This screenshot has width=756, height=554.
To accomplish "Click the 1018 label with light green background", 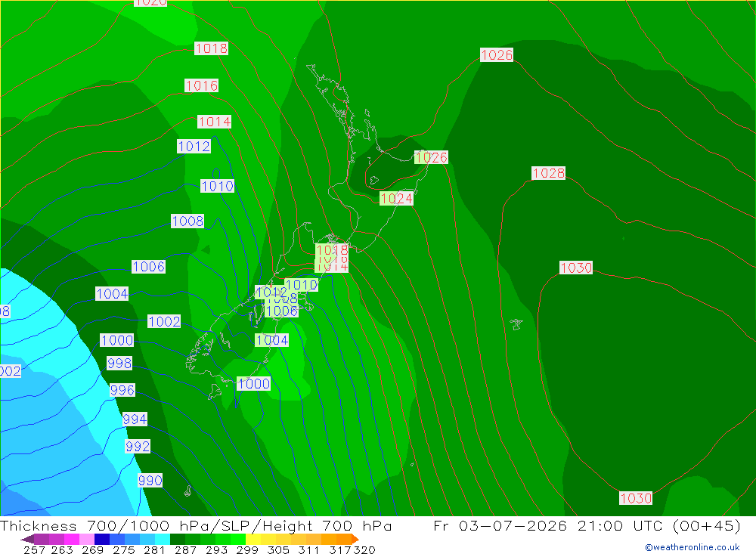I will pos(332,249).
